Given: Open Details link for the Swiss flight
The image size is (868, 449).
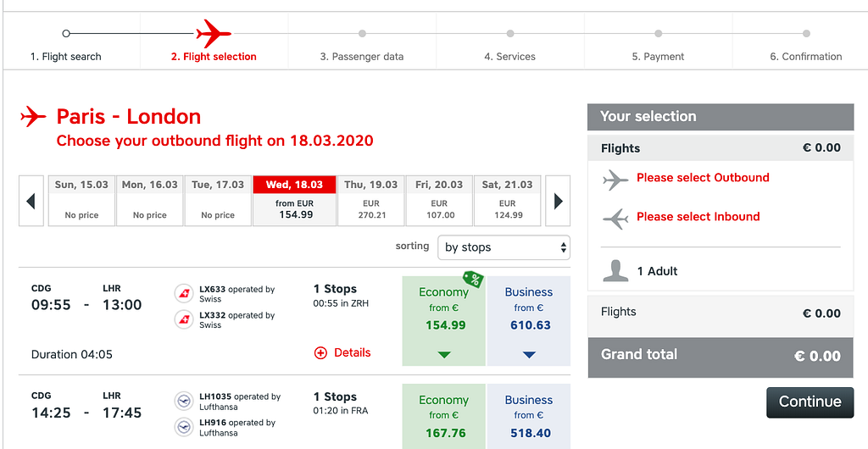Looking at the screenshot, I should click(x=353, y=352).
